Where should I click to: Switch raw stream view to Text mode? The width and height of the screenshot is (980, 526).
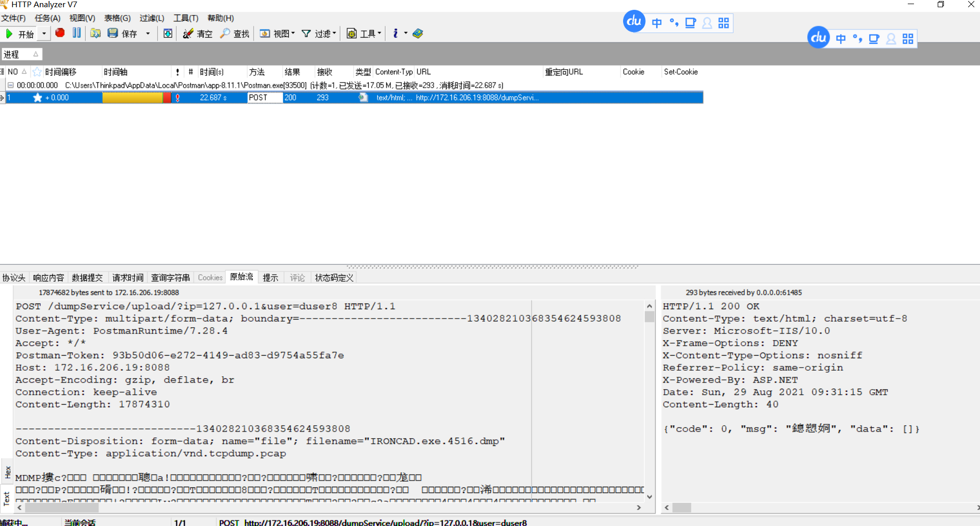8,497
